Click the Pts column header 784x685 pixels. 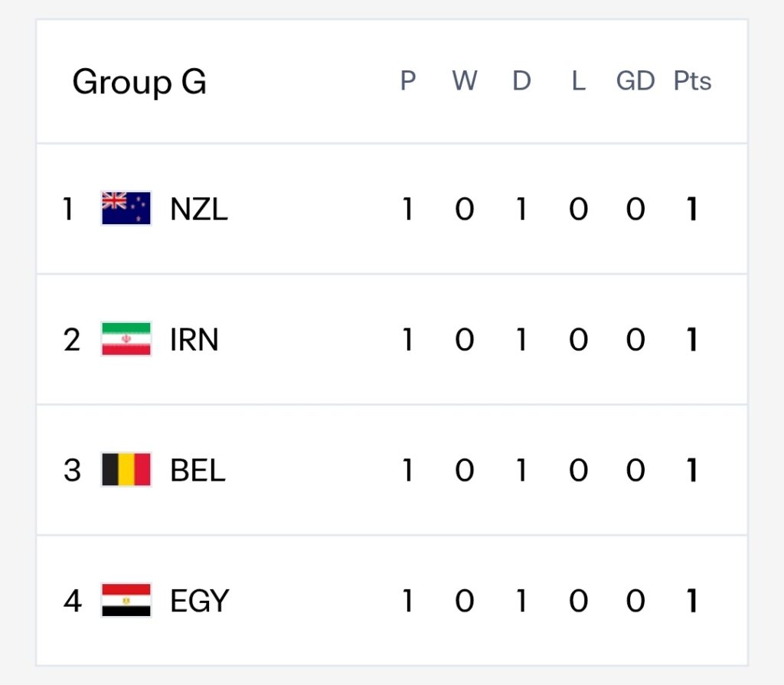coord(692,80)
